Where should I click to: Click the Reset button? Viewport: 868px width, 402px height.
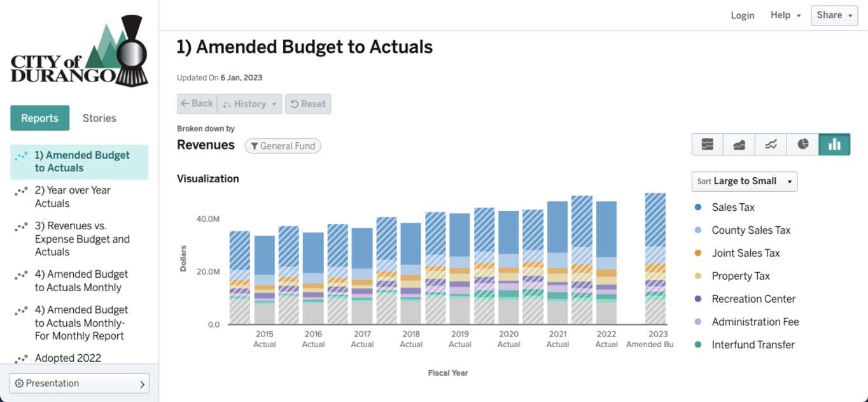(308, 104)
